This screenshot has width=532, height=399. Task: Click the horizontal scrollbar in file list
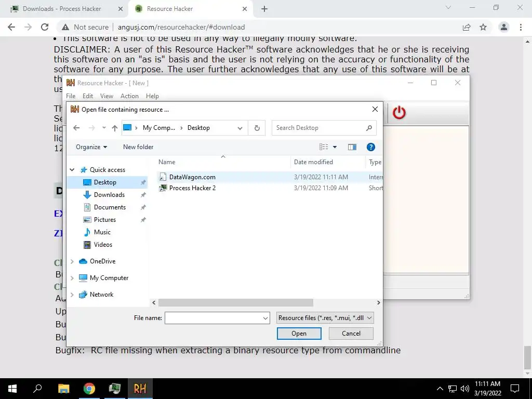coord(235,303)
